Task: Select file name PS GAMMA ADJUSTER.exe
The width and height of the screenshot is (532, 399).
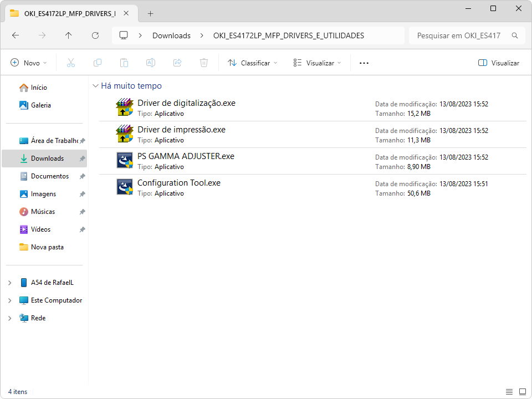Action: coord(186,156)
